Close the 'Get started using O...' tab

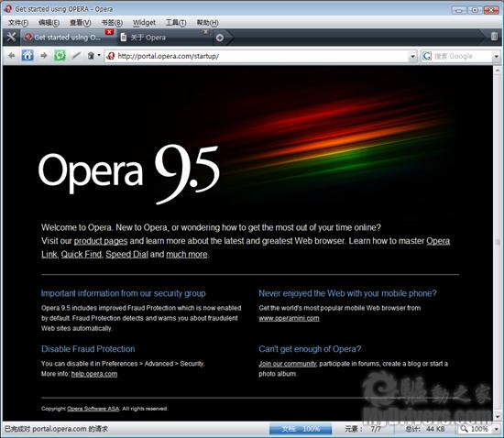(109, 32)
